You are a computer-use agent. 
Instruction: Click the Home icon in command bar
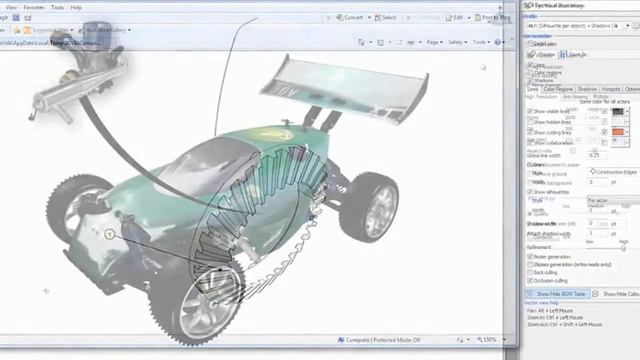pos(361,42)
